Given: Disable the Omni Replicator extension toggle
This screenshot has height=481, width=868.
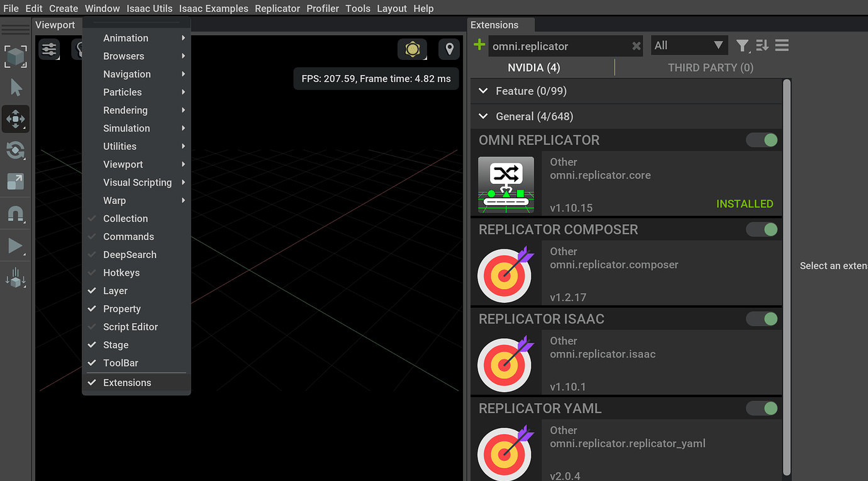Looking at the screenshot, I should coord(762,140).
